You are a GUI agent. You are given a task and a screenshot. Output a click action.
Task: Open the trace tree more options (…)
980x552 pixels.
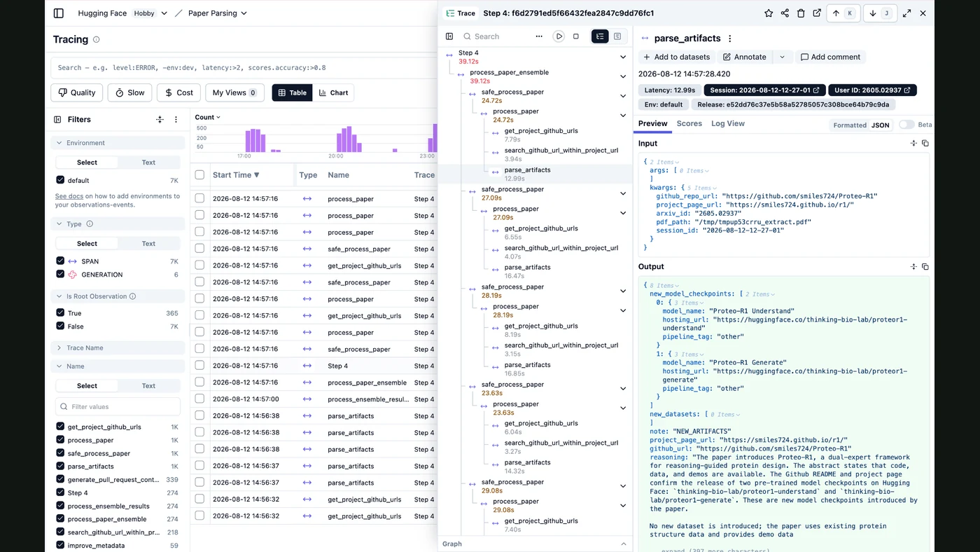point(539,36)
